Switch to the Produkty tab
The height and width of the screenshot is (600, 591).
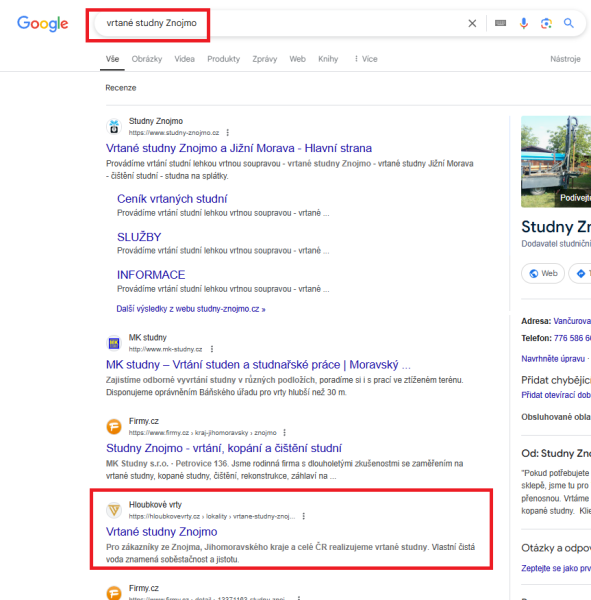point(224,59)
